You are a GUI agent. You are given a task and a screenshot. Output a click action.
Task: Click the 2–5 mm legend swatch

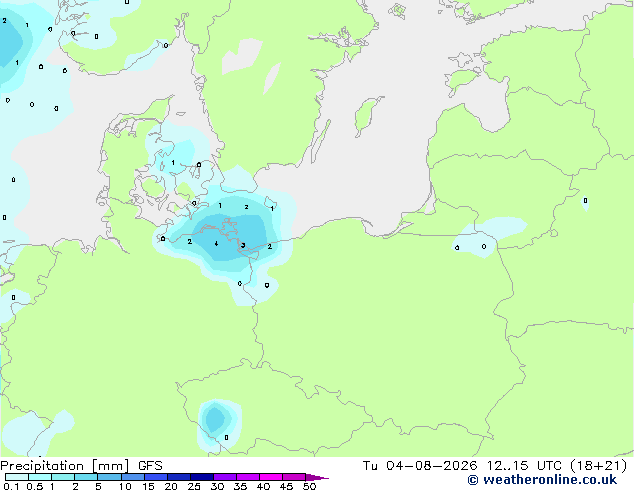tap(86, 477)
